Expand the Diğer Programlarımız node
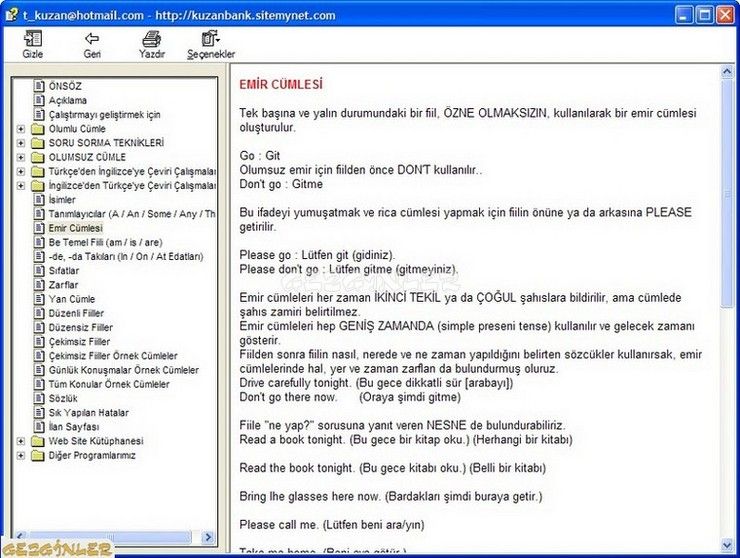This screenshot has width=740, height=558. pyautogui.click(x=20, y=456)
